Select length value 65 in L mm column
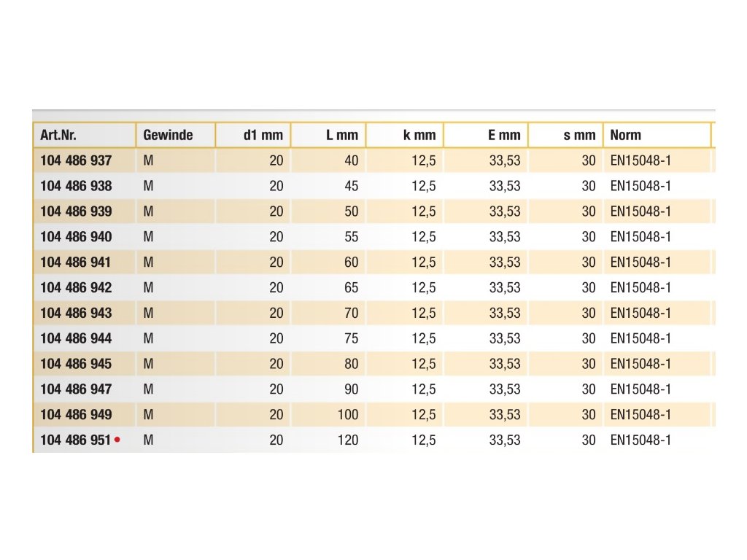 click(352, 287)
